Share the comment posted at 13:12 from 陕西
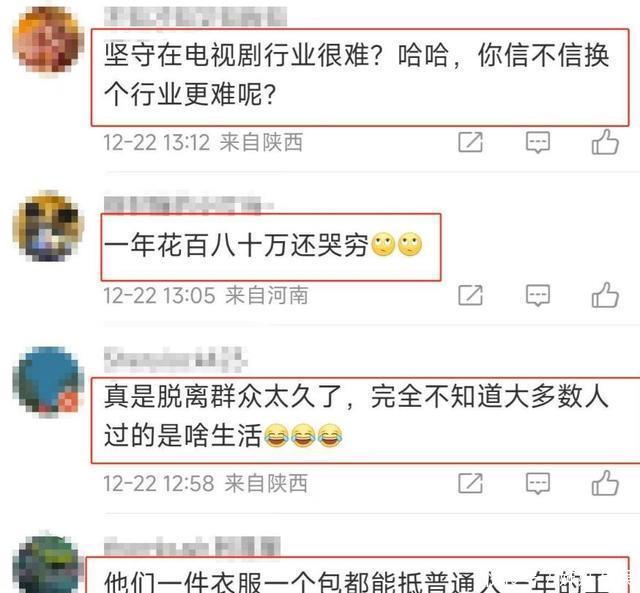The image size is (640, 593). pyautogui.click(x=470, y=142)
